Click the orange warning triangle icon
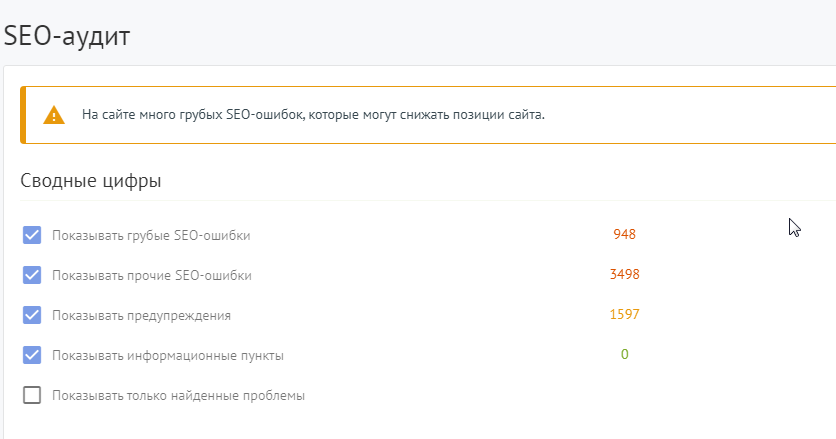The height and width of the screenshot is (439, 836). [54, 115]
